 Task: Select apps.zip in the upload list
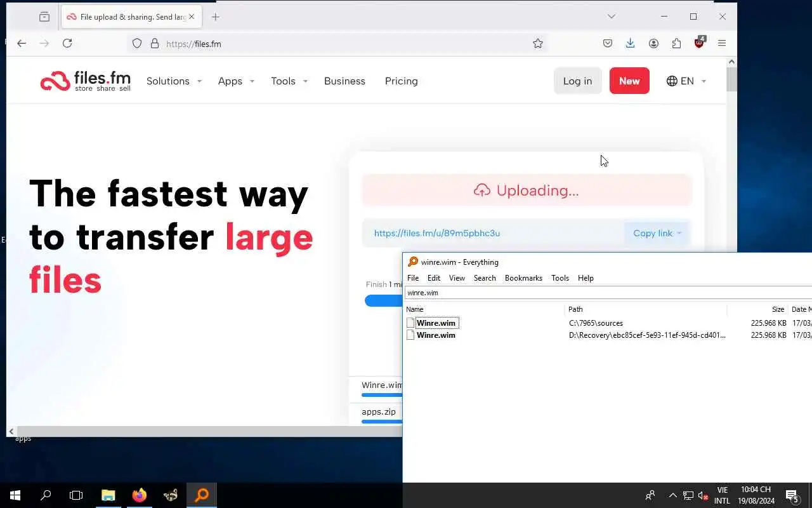379,411
